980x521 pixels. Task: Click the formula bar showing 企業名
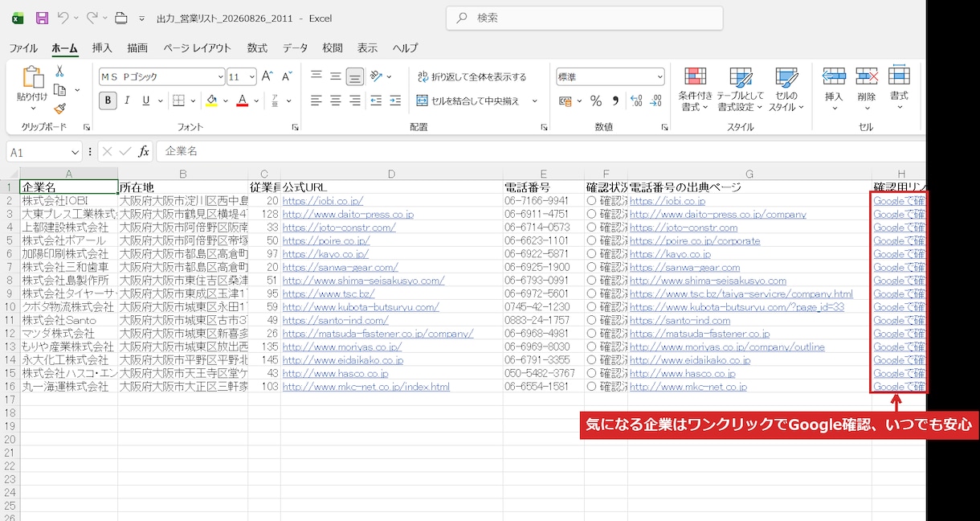point(540,151)
